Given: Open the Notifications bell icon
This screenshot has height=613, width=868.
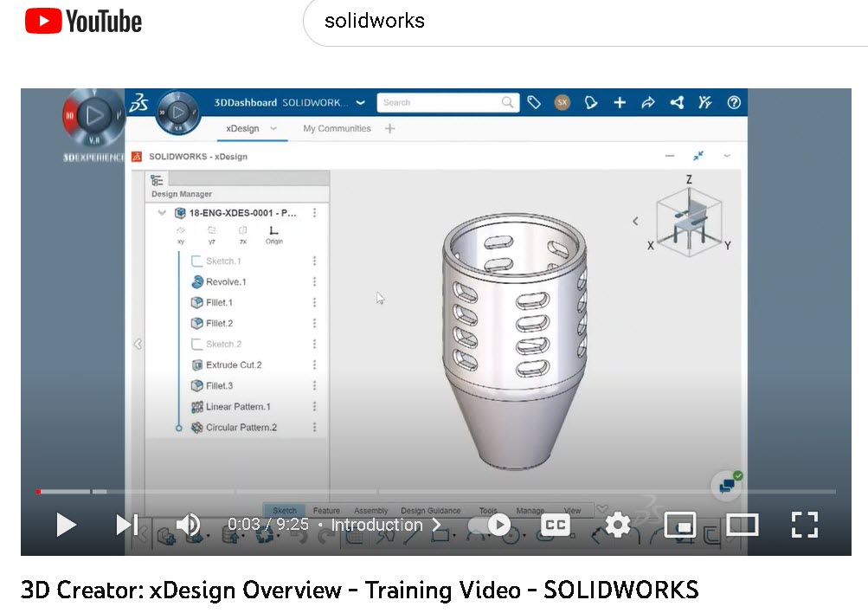Looking at the screenshot, I should click(591, 102).
